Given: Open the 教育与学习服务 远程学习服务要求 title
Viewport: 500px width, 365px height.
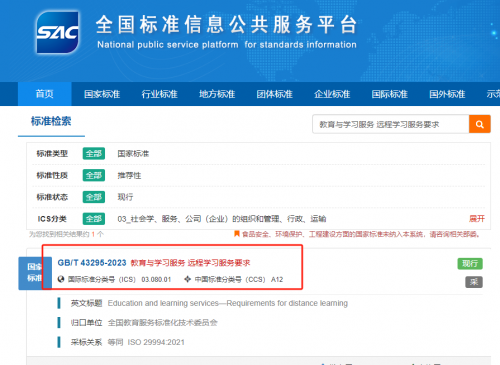Looking at the screenshot, I should click(x=190, y=263).
